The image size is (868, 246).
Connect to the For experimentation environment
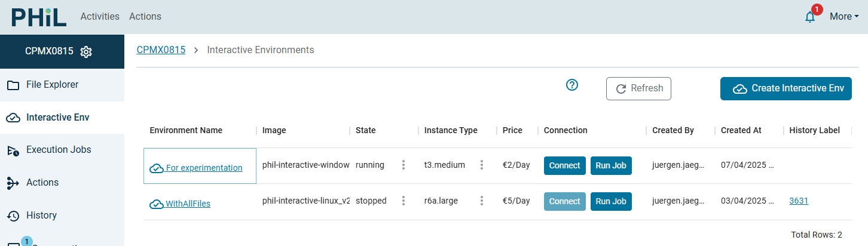[x=564, y=165]
